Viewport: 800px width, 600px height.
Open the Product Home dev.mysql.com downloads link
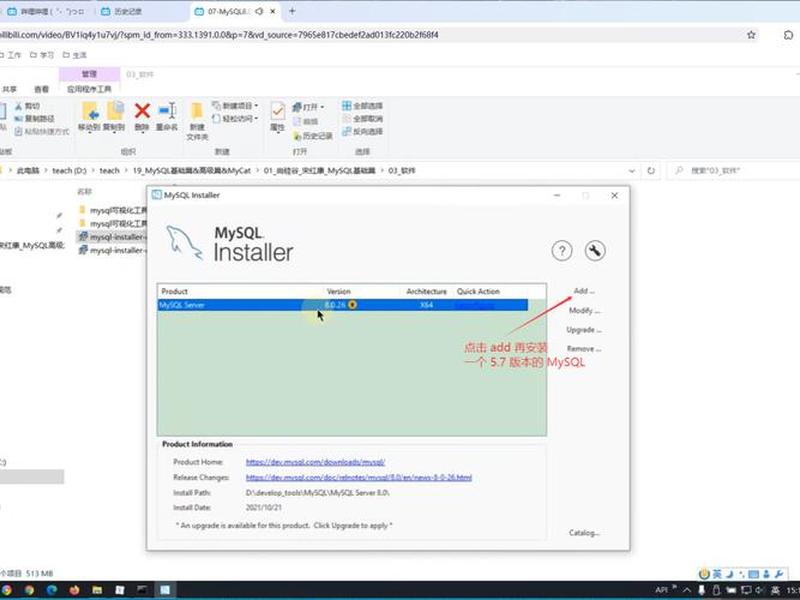click(315, 462)
